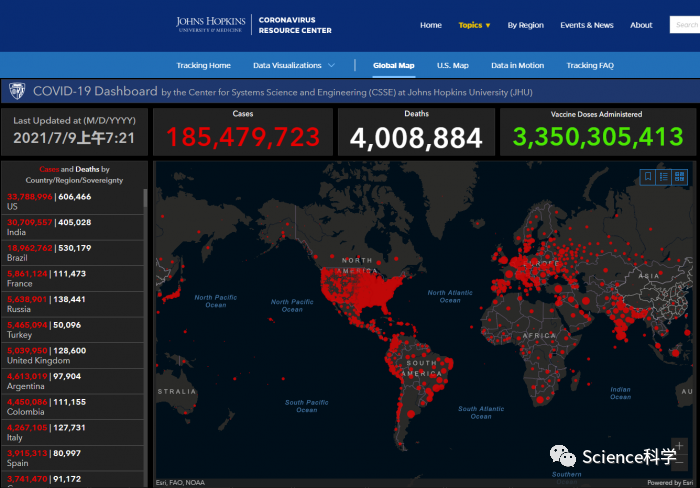This screenshot has height=488, width=700.
Task: Select the Global Map tab
Action: click(x=394, y=65)
